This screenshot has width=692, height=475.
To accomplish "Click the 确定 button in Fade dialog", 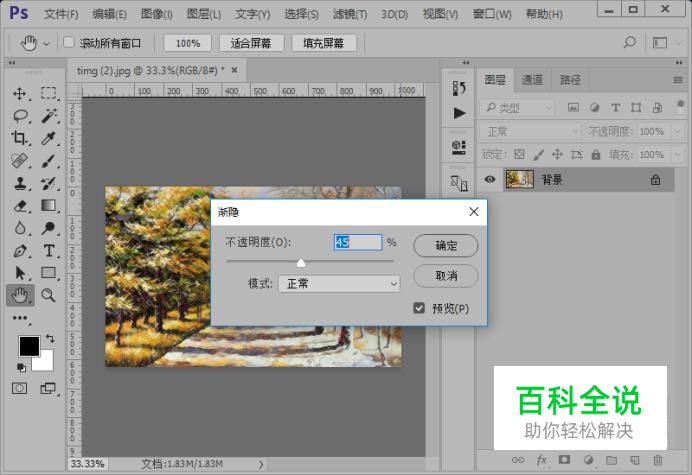I will click(x=446, y=245).
